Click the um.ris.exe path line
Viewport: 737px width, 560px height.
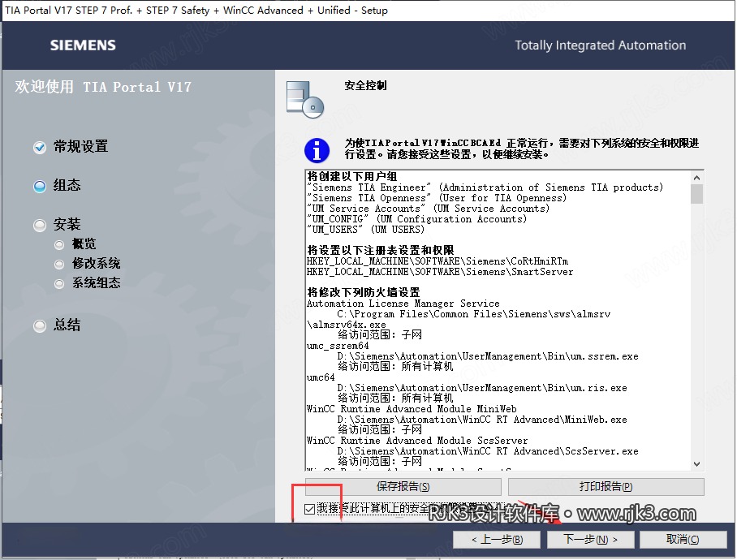[x=482, y=388]
